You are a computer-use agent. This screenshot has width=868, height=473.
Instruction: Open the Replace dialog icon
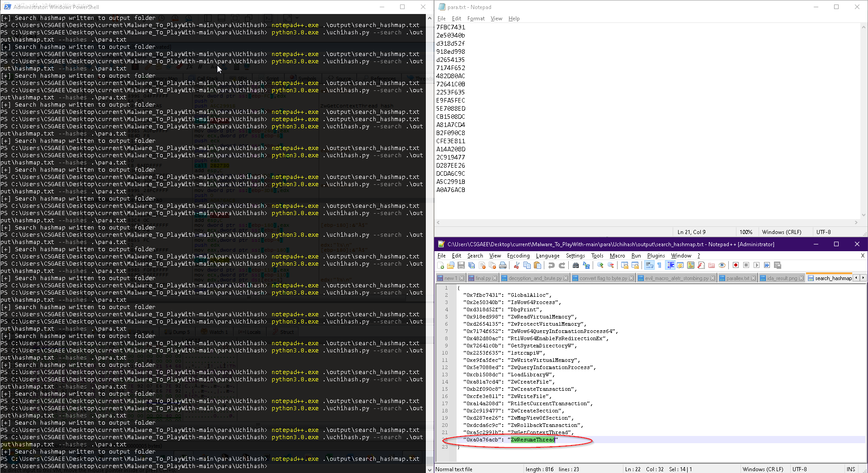(x=586, y=265)
